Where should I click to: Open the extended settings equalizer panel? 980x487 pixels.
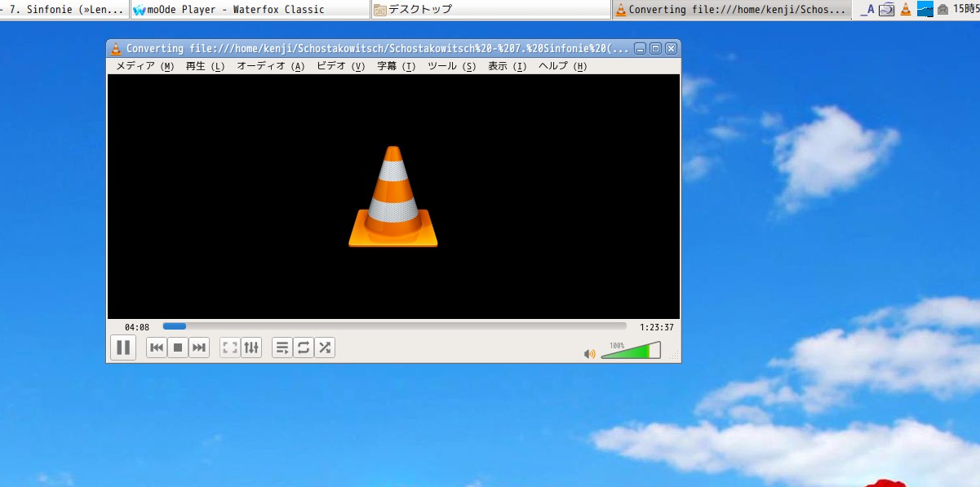[x=251, y=347]
